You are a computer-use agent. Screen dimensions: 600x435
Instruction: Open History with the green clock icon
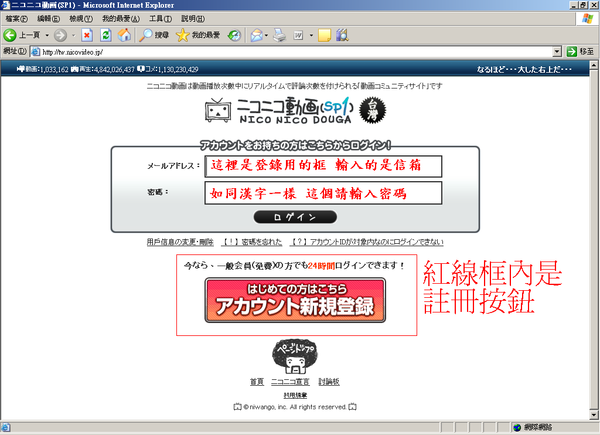pyautogui.click(x=234, y=35)
